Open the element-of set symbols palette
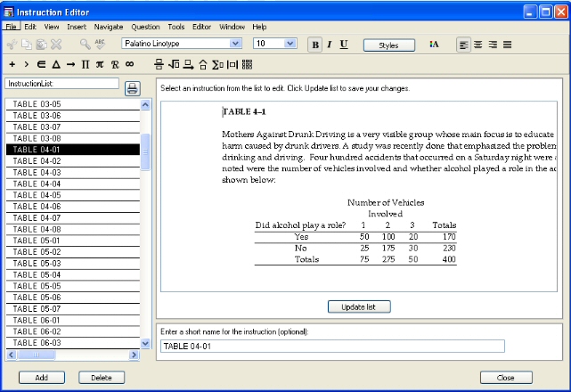This screenshot has height=392, width=571. tap(41, 64)
